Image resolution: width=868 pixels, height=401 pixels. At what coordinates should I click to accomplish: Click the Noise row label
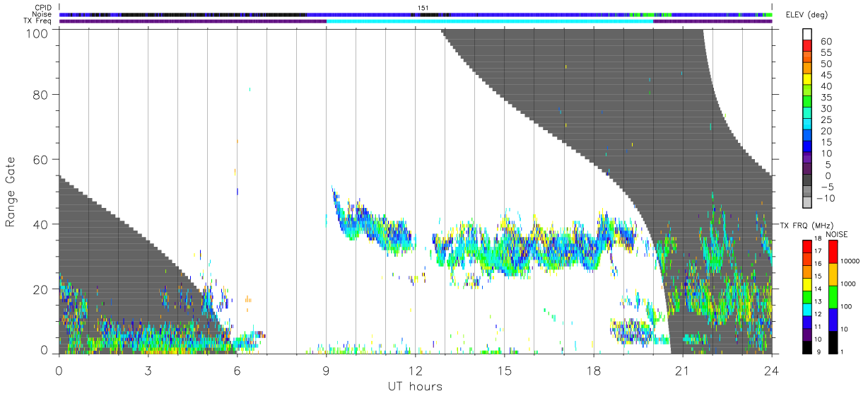(42, 14)
